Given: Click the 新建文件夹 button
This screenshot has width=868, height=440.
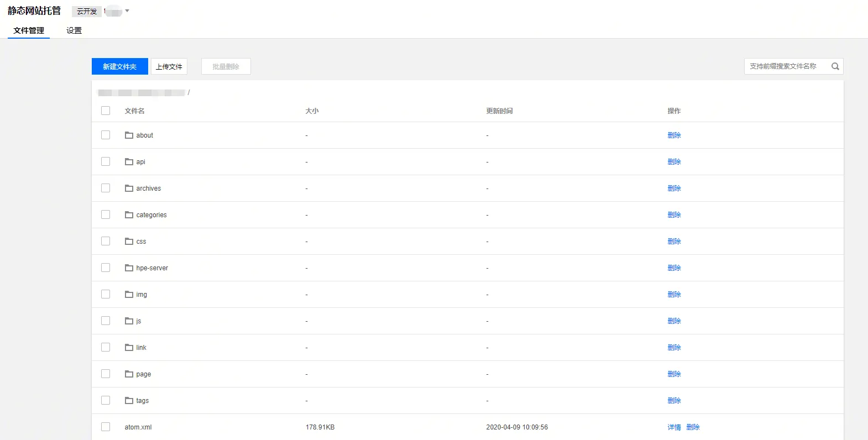Looking at the screenshot, I should (x=119, y=66).
